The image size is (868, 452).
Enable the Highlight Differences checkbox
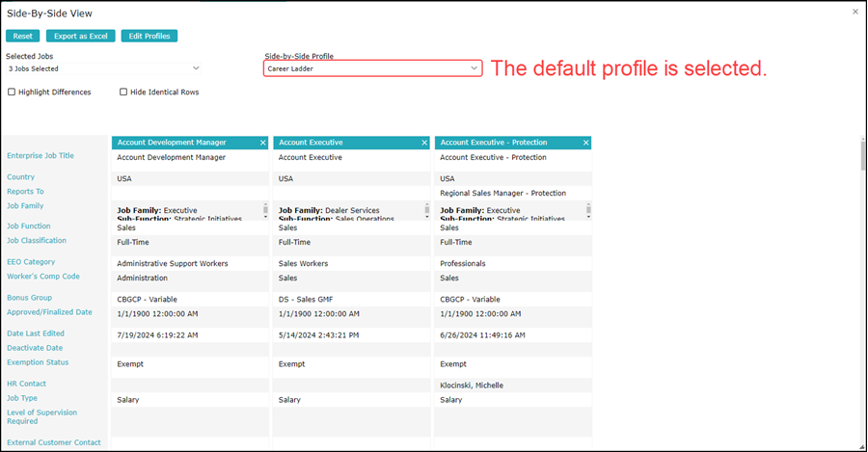[12, 92]
